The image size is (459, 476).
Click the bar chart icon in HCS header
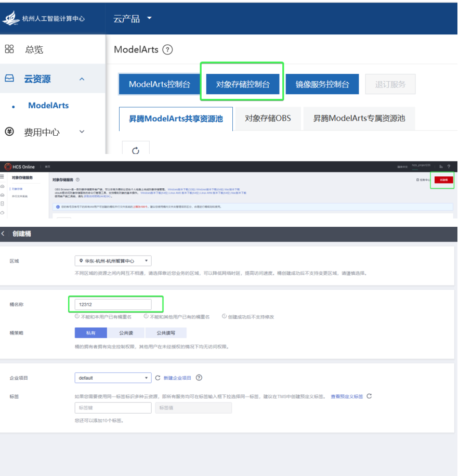[441, 166]
